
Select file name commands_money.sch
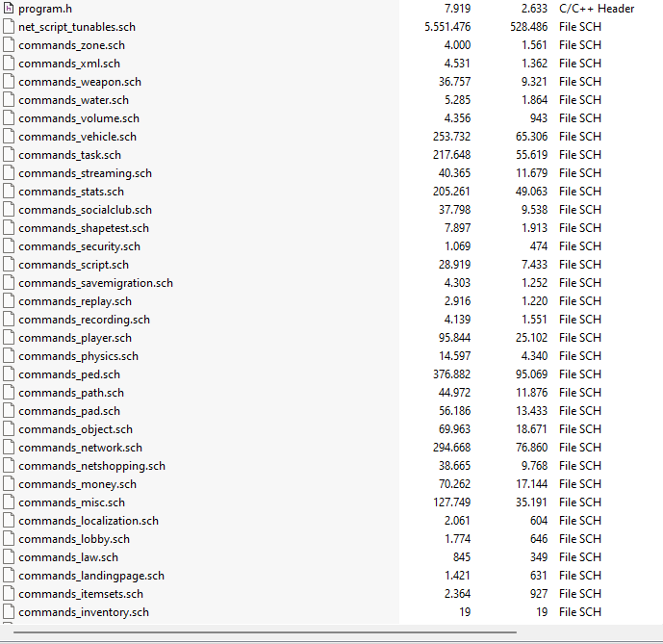coord(77,484)
